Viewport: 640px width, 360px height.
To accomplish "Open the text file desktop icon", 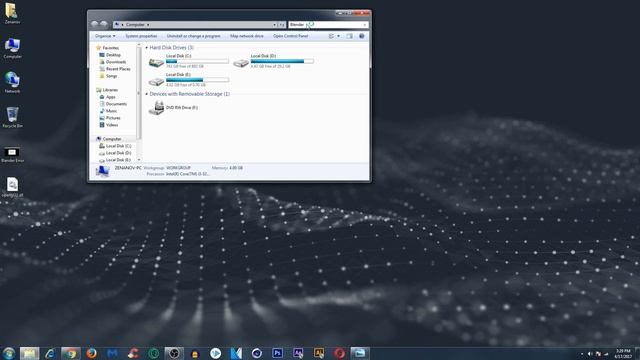I will tap(12, 187).
